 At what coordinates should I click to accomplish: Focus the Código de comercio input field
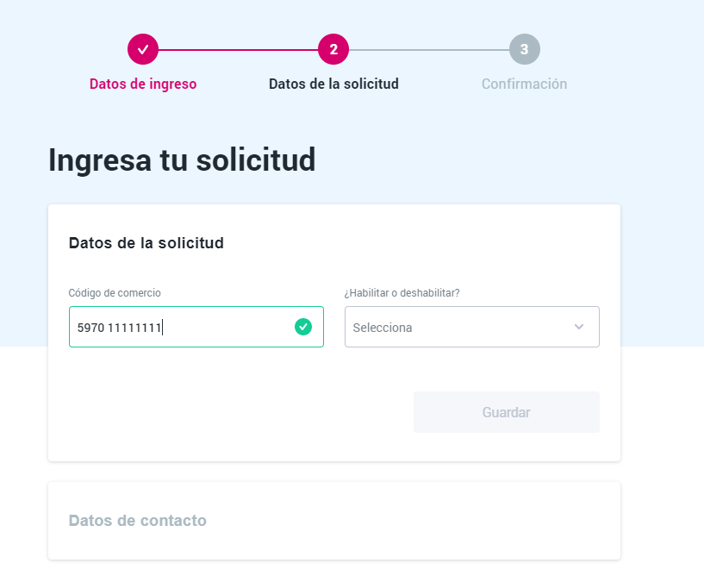click(196, 327)
